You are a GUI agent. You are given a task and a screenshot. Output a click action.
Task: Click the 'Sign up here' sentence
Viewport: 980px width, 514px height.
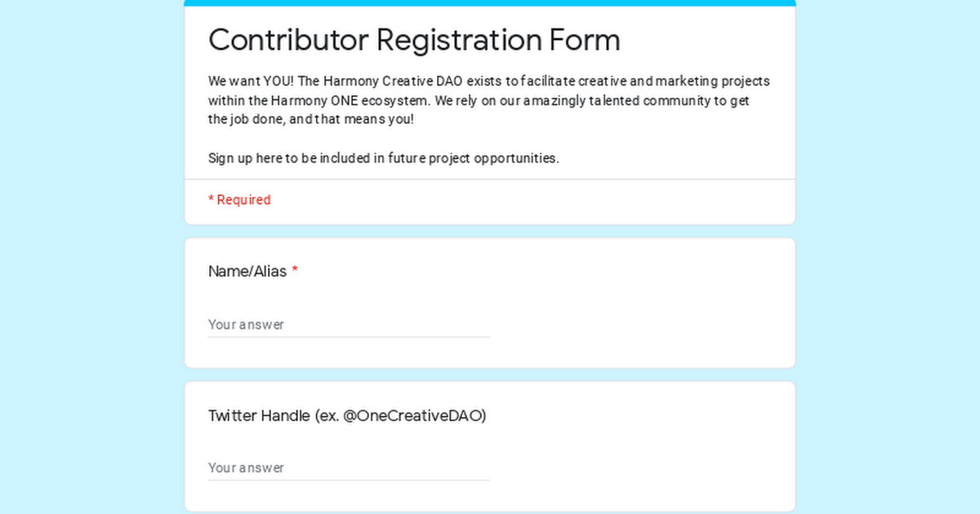point(384,158)
